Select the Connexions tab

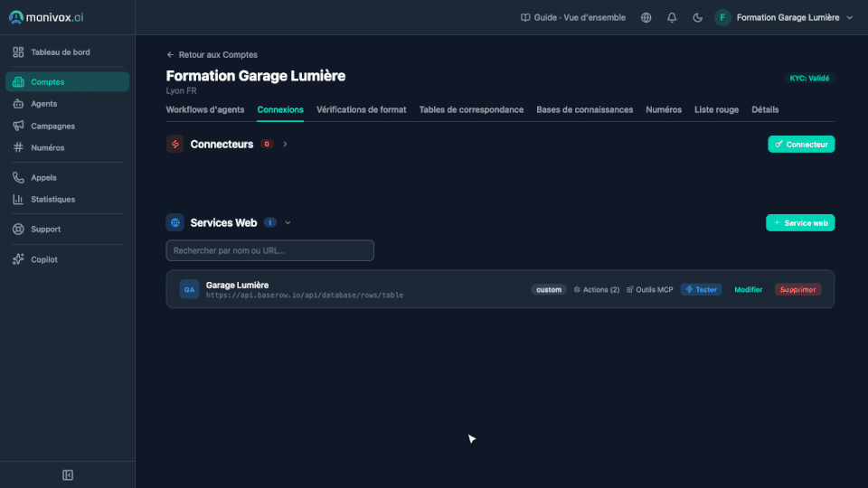pyautogui.click(x=280, y=109)
